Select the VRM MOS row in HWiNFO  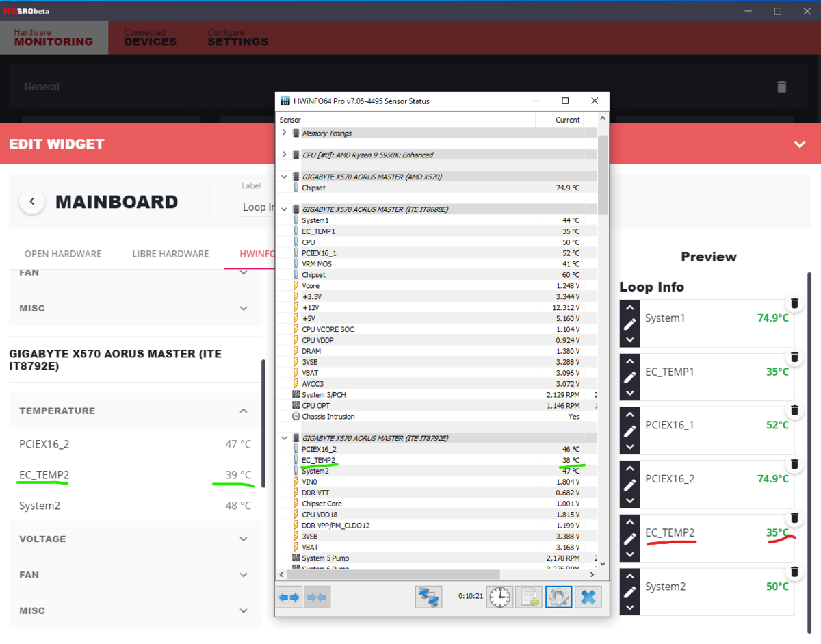[436, 264]
